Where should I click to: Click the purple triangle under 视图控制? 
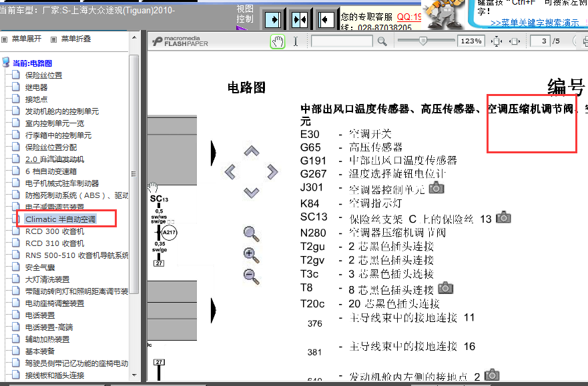coord(242,28)
